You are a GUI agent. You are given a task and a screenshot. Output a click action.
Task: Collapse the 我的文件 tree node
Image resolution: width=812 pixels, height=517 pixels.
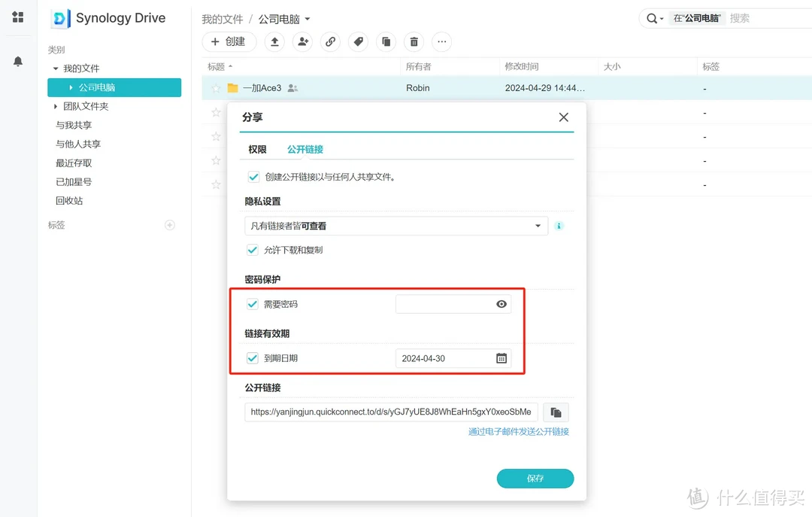pyautogui.click(x=56, y=68)
